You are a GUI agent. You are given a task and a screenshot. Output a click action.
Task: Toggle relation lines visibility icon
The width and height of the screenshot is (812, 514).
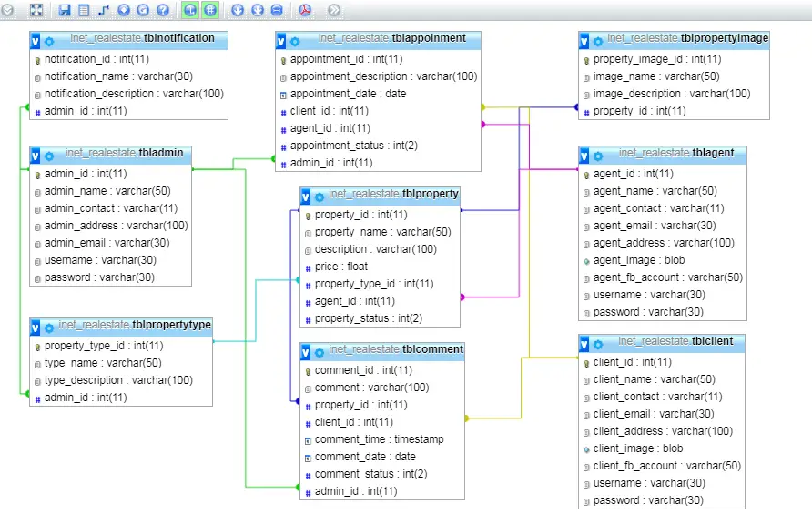pyautogui.click(x=277, y=10)
